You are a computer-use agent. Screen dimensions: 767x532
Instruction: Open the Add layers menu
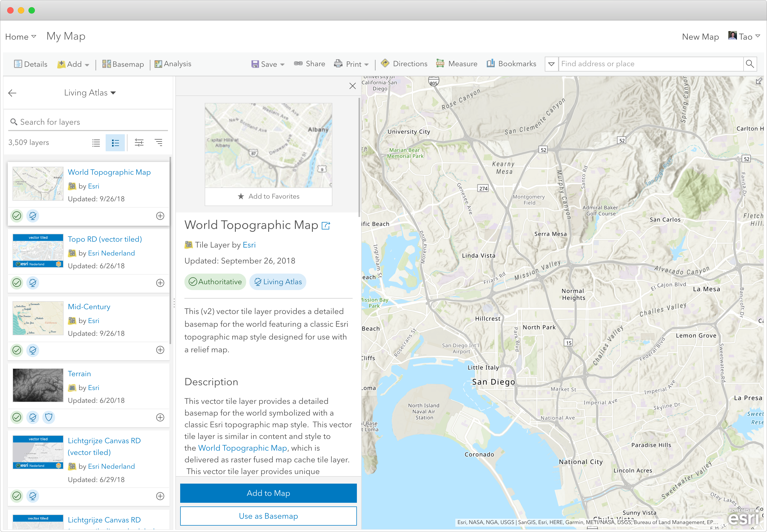coord(73,64)
